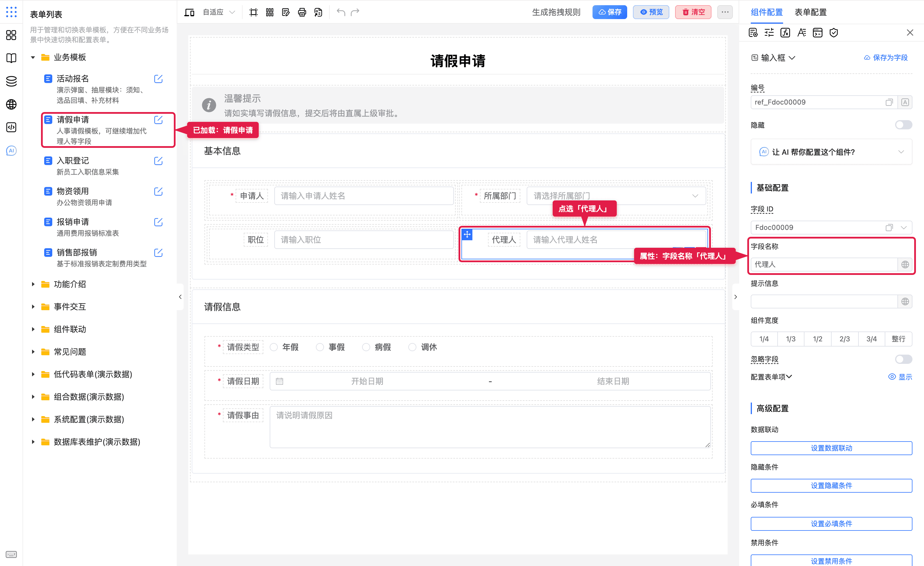Open the shield validation panel icon
Viewport: 924px width, 566px height.
click(834, 33)
